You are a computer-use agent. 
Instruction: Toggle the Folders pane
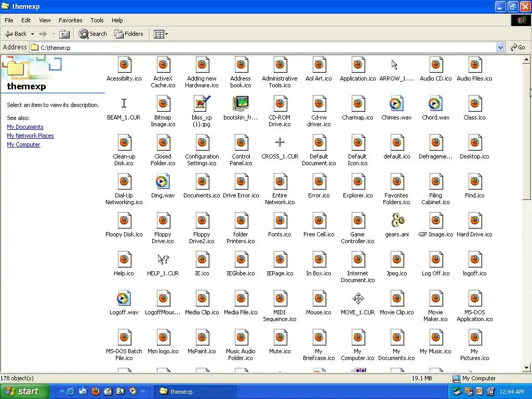[129, 34]
